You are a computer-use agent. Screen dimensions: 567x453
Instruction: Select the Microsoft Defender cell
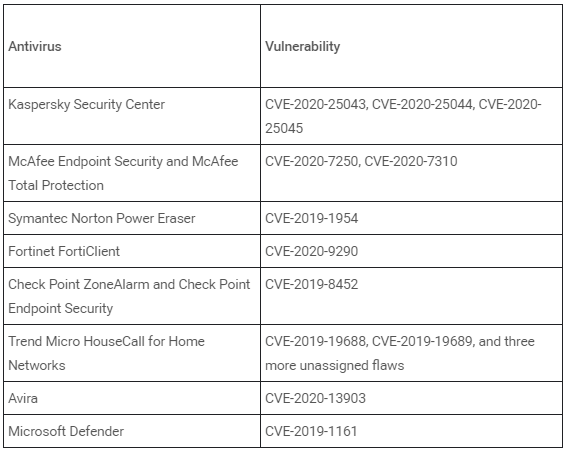[x=132, y=431]
